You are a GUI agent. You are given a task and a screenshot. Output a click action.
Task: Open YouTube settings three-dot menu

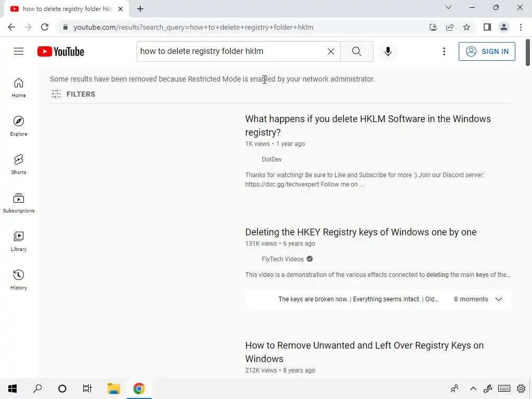point(444,51)
